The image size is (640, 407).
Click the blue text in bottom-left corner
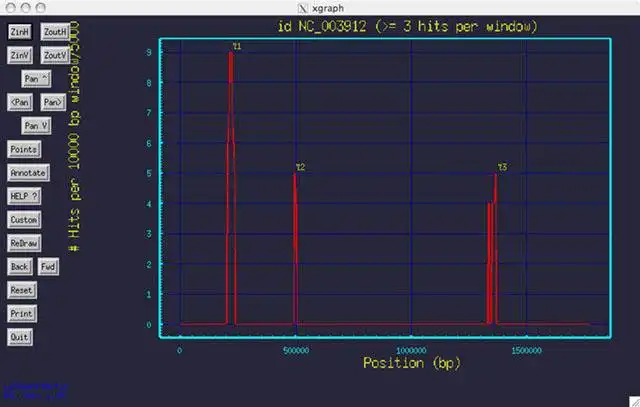pyautogui.click(x=36, y=391)
